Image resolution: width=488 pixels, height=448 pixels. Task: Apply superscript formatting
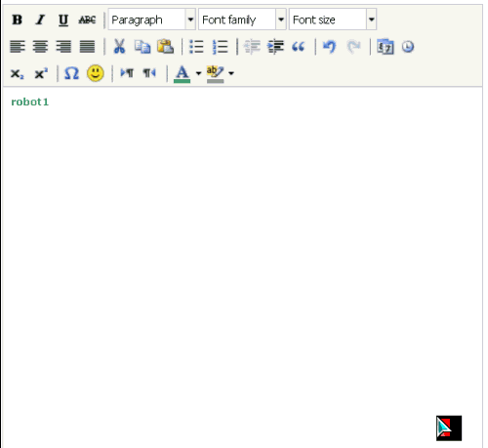[x=41, y=73]
